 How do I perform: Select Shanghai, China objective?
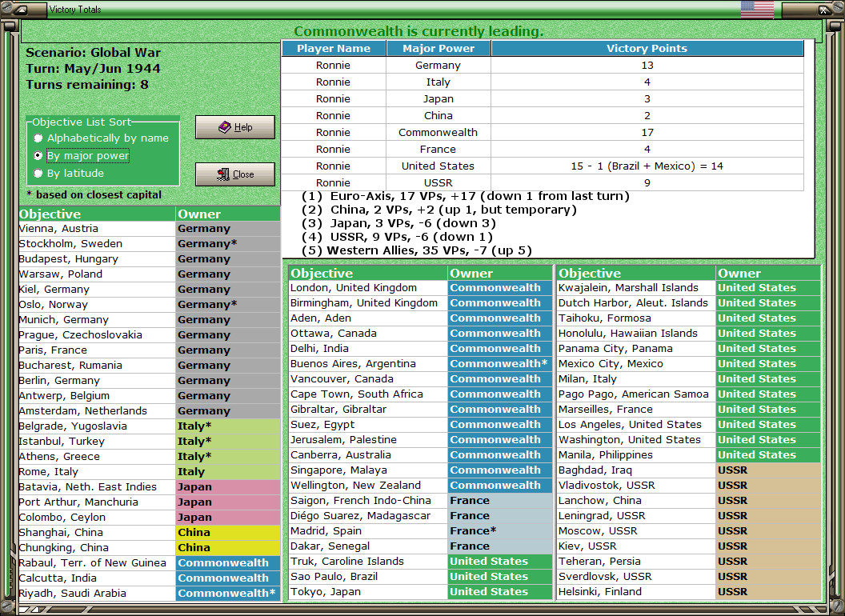coord(97,533)
